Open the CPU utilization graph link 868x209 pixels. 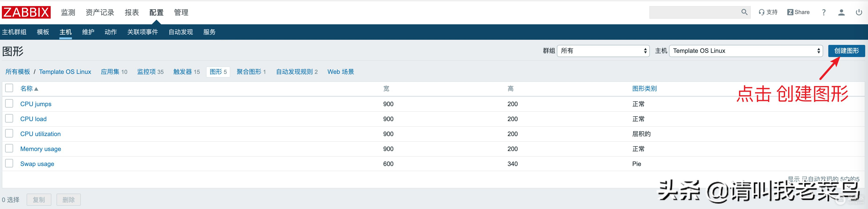point(40,134)
